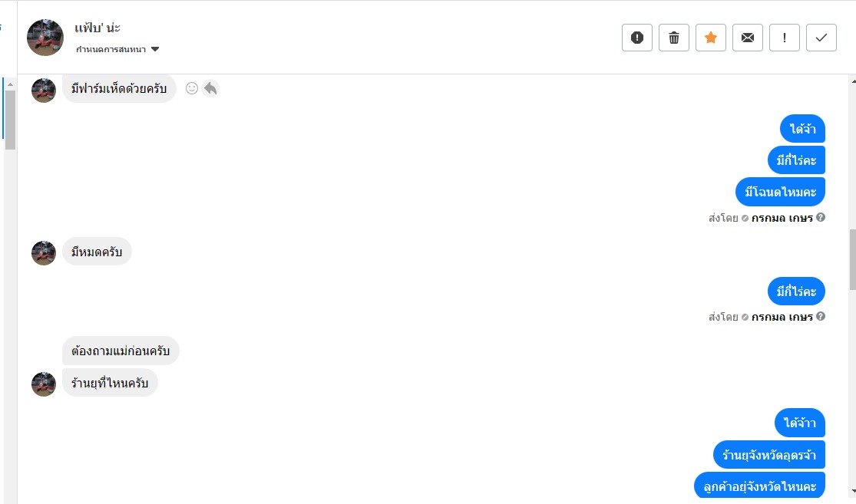Click sender name กรกมล เกษร under มีโฉนดไหมคะ
856x504 pixels.
[782, 218]
